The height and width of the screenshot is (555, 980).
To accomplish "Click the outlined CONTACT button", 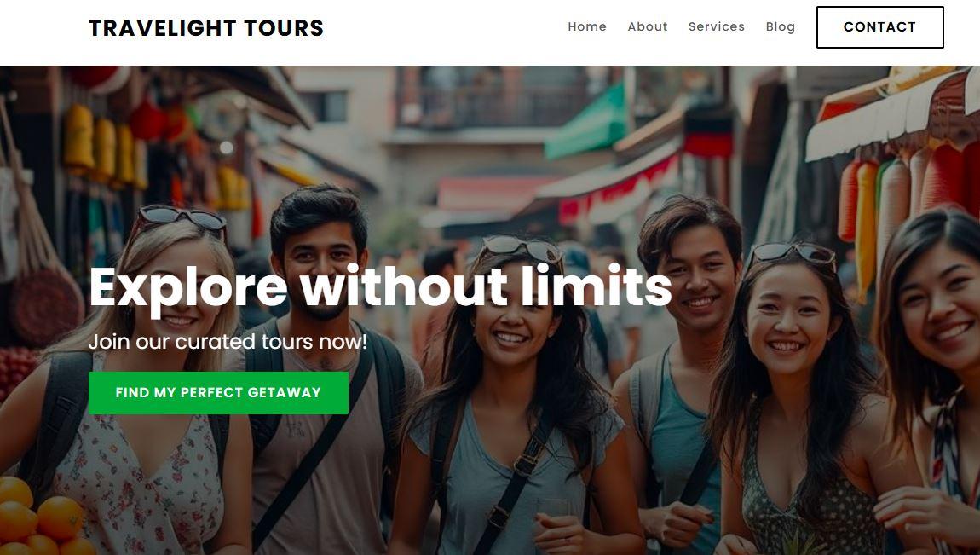I will [x=880, y=27].
